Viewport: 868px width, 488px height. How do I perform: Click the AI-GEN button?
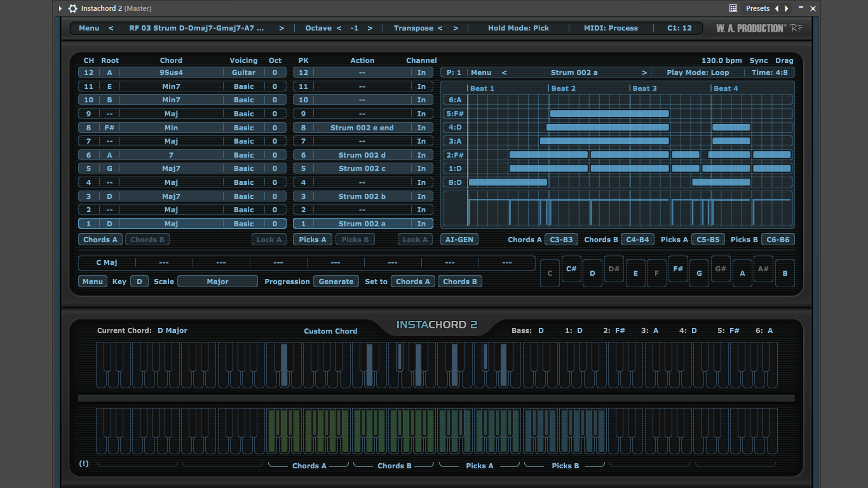[x=459, y=240]
